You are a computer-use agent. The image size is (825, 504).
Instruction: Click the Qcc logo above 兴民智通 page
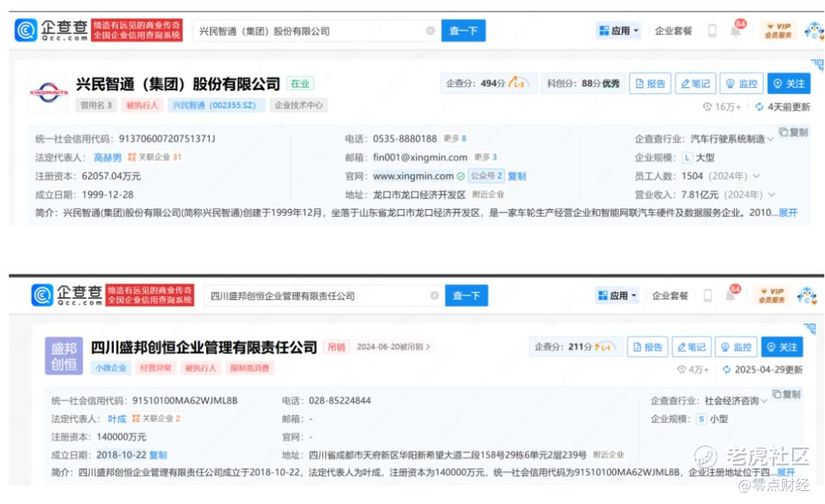[51, 31]
